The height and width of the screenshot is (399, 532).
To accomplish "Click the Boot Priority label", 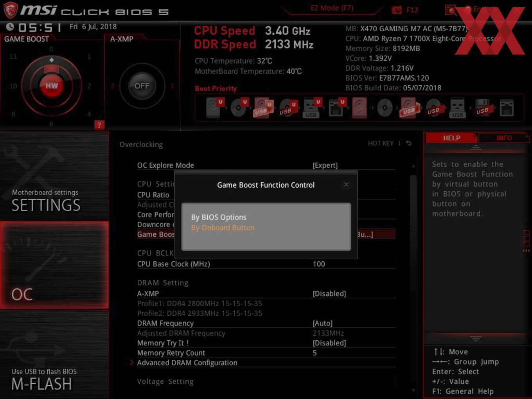I will (x=216, y=88).
